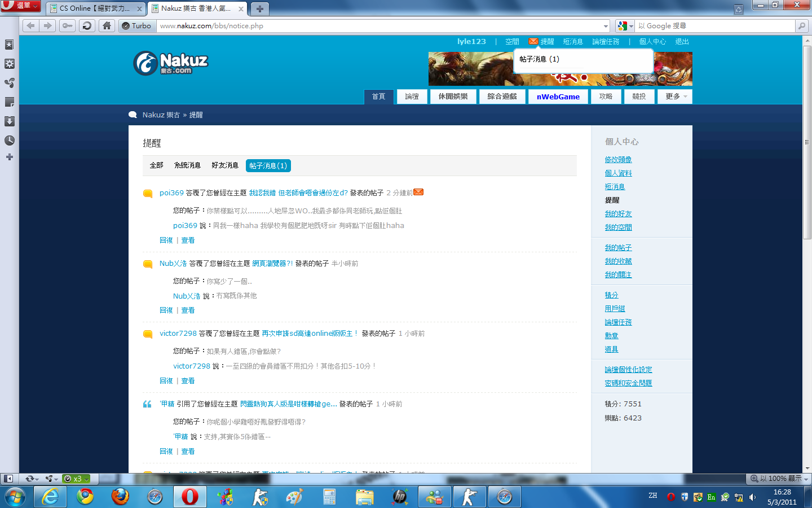Toggle the side panel button in status bar
The image size is (812, 508).
pos(8,479)
